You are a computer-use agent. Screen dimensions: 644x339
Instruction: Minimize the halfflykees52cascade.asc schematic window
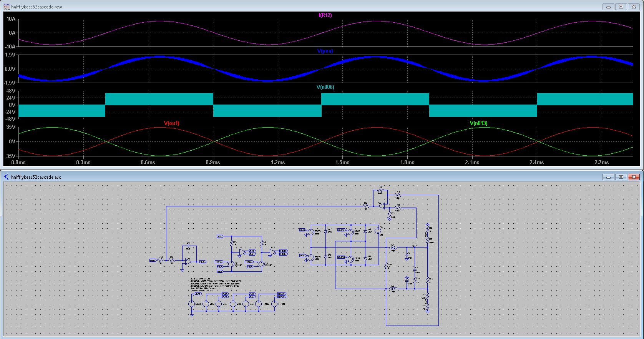[x=608, y=177]
